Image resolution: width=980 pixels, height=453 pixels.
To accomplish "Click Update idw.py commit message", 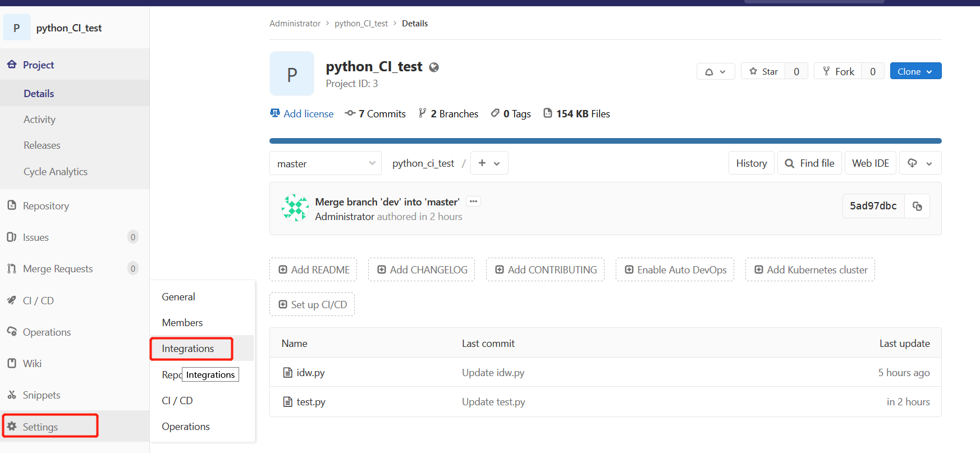I will [x=493, y=372].
